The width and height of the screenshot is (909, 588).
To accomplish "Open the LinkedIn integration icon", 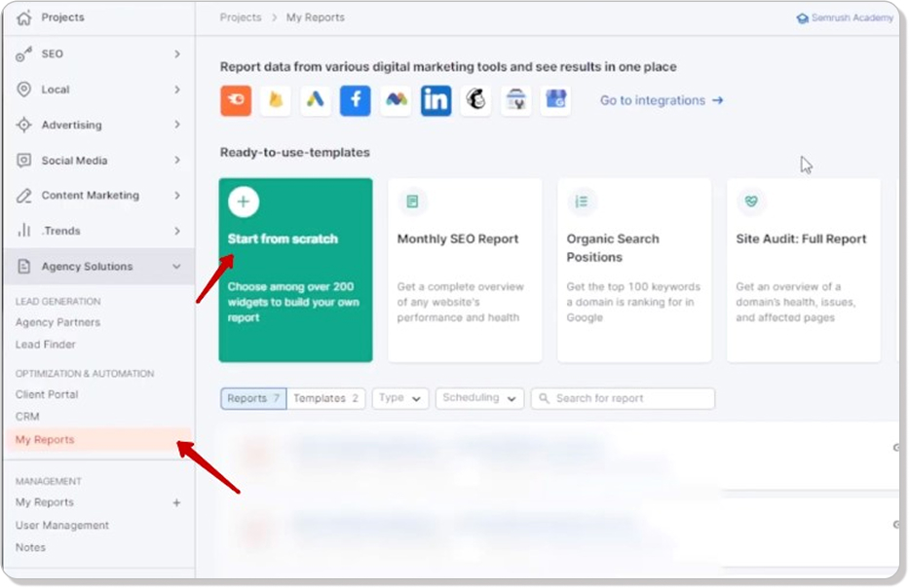I will [436, 100].
